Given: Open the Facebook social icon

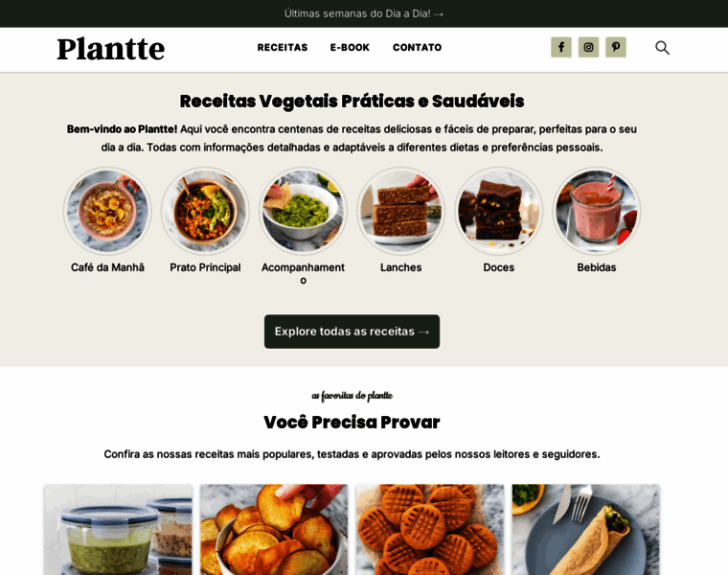Looking at the screenshot, I should (x=561, y=47).
